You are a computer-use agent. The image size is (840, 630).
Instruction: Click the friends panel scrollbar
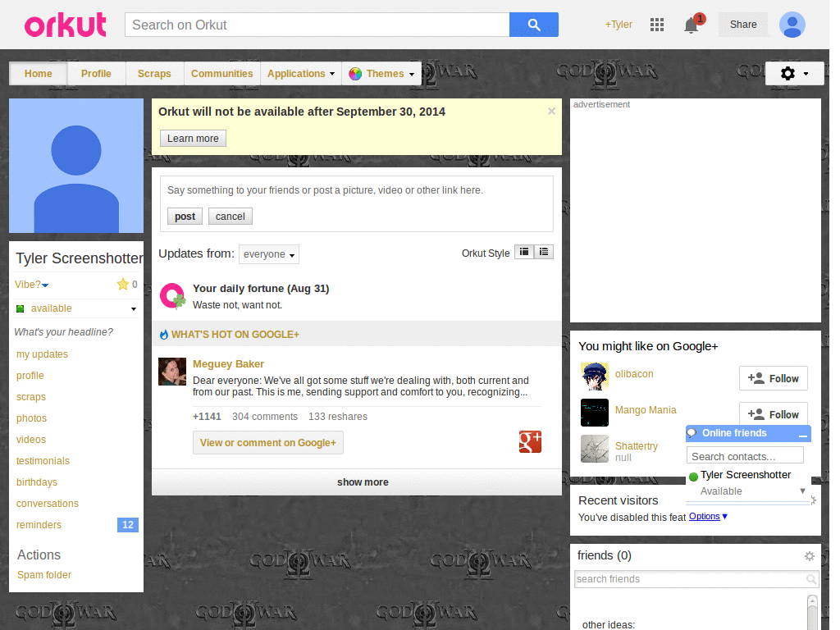(812, 612)
